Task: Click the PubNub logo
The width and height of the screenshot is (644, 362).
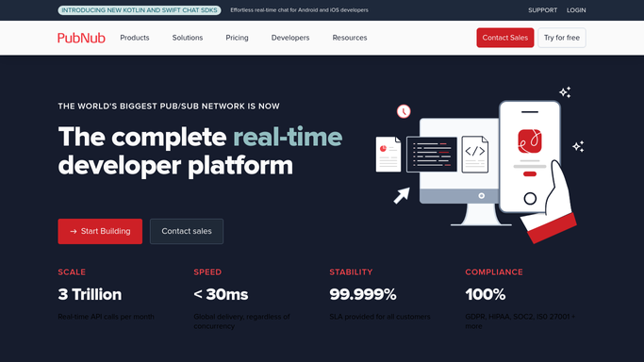Action: pyautogui.click(x=81, y=38)
